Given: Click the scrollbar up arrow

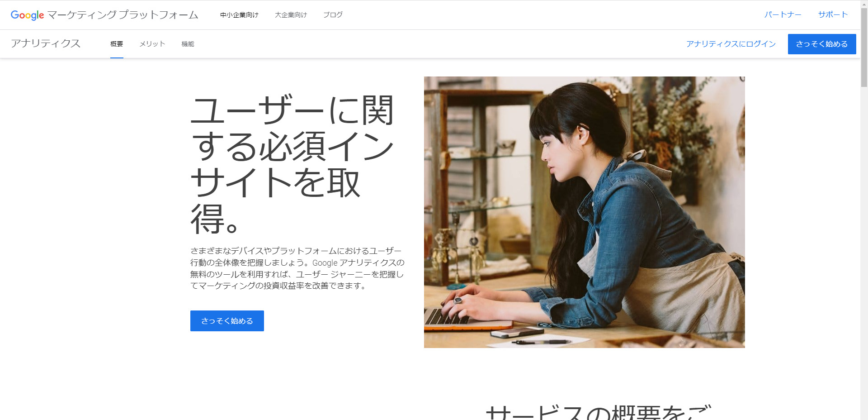Looking at the screenshot, I should click(864, 4).
